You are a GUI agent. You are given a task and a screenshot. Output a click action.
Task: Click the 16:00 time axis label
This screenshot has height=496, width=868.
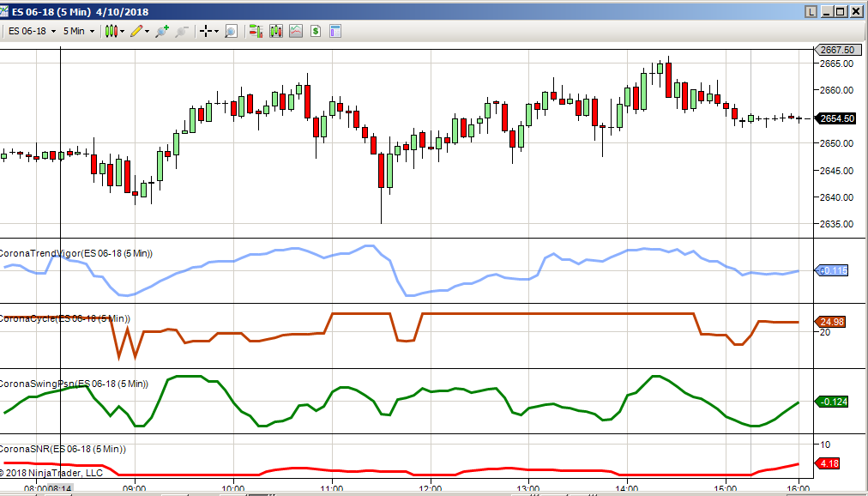click(799, 489)
